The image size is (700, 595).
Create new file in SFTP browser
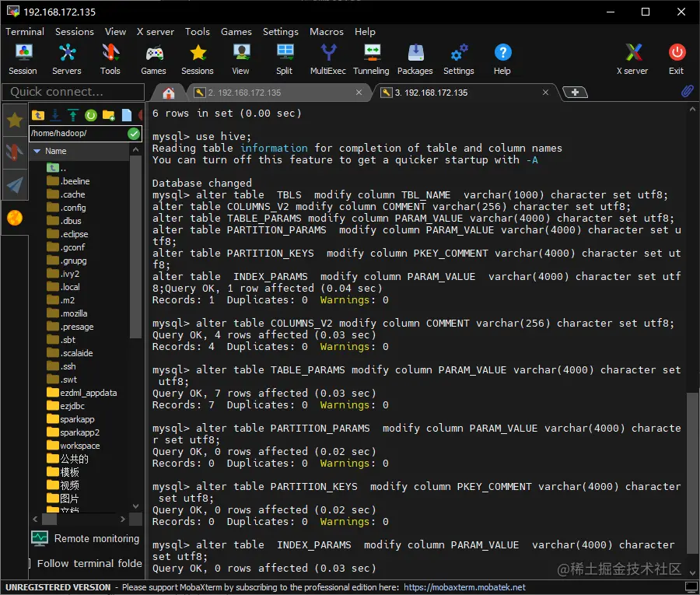pyautogui.click(x=127, y=115)
